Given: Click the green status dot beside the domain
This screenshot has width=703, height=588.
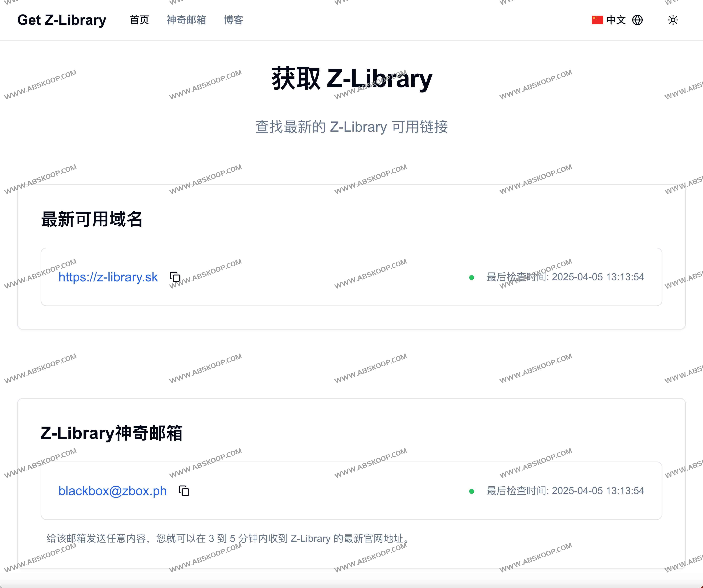Looking at the screenshot, I should pyautogui.click(x=472, y=277).
